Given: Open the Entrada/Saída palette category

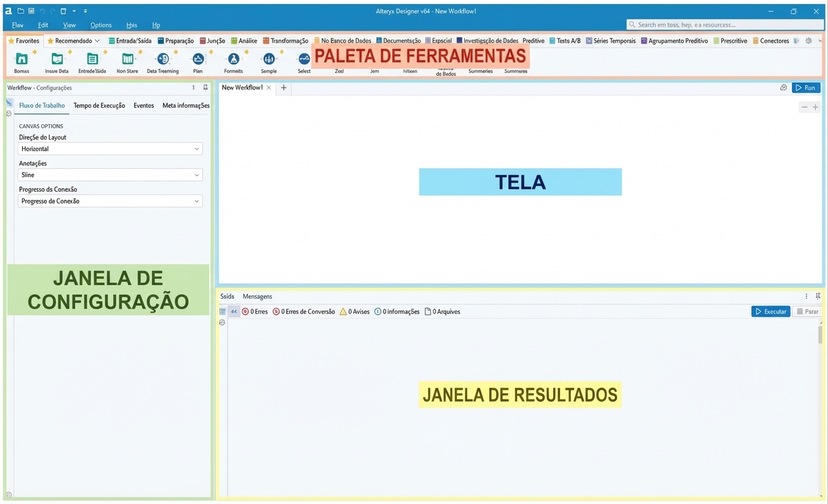Looking at the screenshot, I should pos(130,41).
